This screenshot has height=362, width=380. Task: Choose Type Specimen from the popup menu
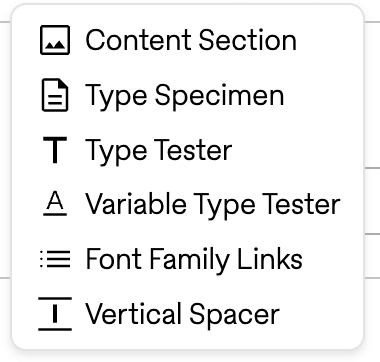(x=188, y=95)
